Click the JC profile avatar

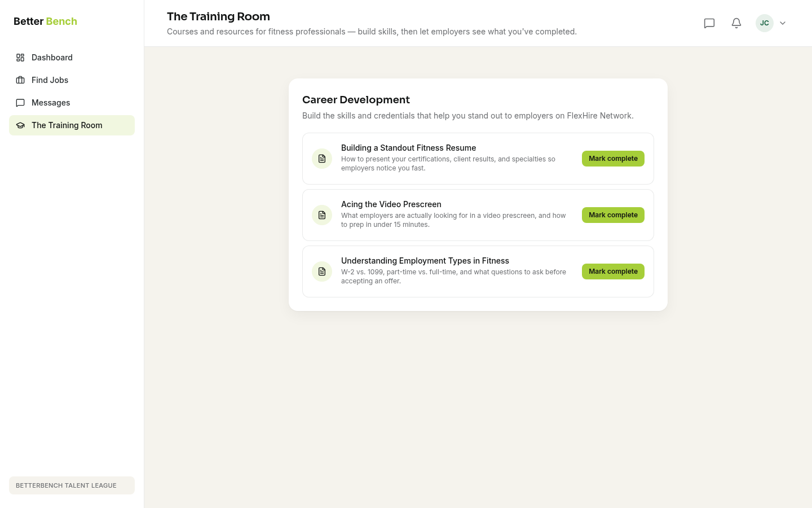click(x=765, y=23)
